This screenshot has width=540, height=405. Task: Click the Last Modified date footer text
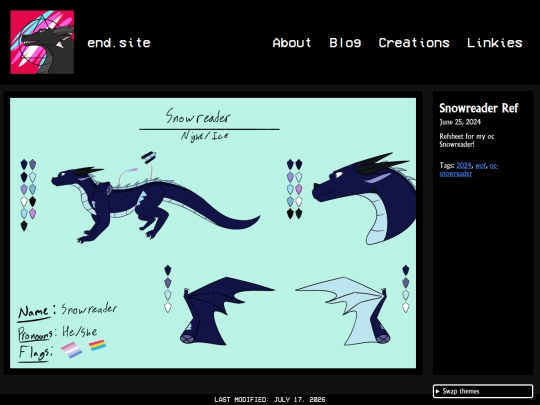click(270, 399)
